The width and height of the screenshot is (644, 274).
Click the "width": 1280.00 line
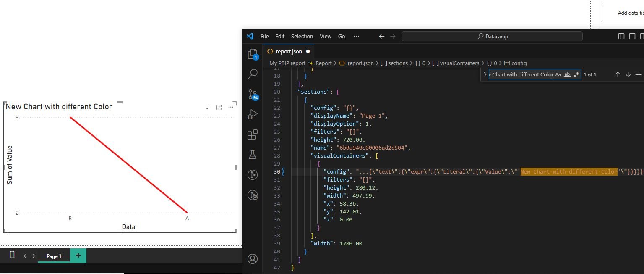(x=336, y=243)
